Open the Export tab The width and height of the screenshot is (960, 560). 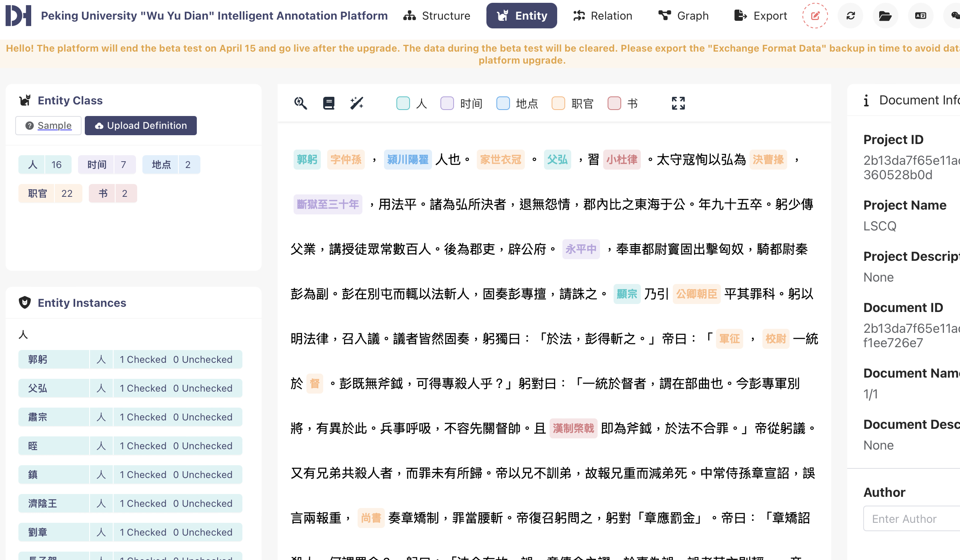(760, 16)
